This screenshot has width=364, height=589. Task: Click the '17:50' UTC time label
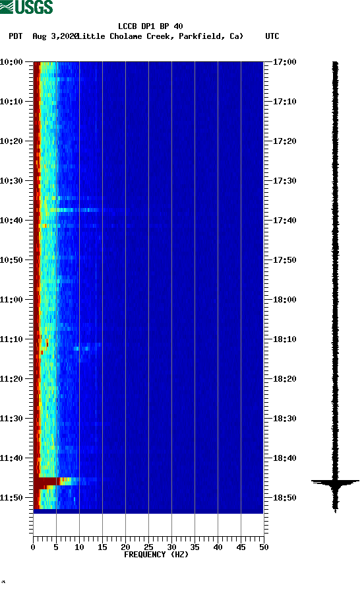point(285,260)
